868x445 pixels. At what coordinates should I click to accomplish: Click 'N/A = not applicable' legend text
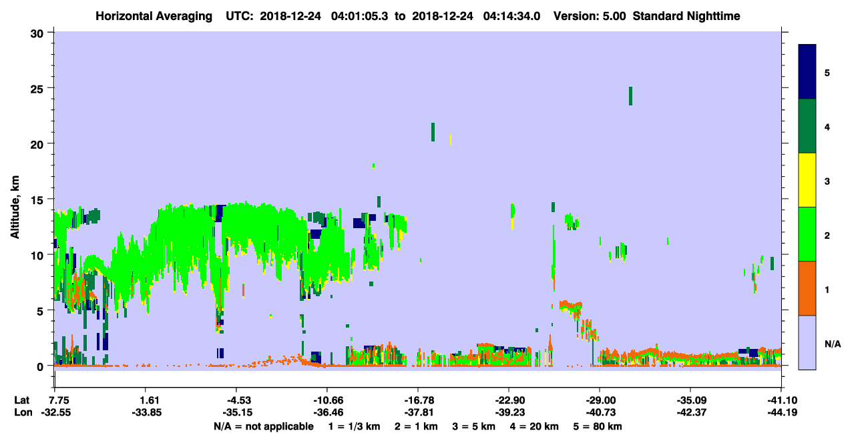coord(263,426)
